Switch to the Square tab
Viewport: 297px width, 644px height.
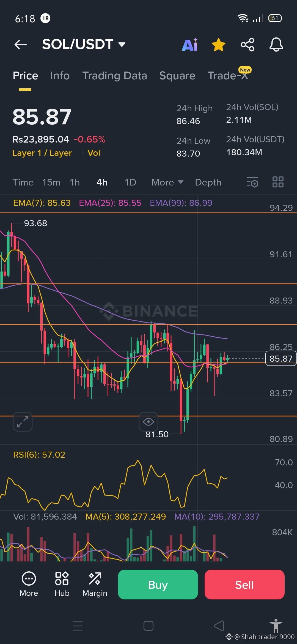[x=177, y=76]
